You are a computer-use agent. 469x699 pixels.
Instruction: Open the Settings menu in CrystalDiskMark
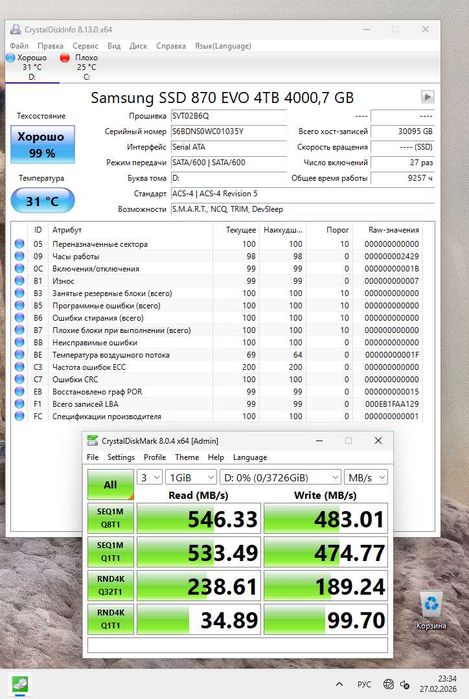pyautogui.click(x=121, y=457)
